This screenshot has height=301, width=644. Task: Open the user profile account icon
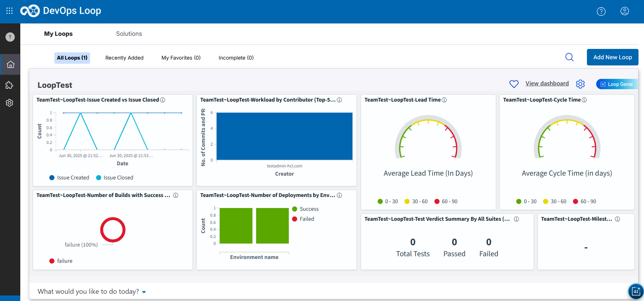tap(625, 11)
